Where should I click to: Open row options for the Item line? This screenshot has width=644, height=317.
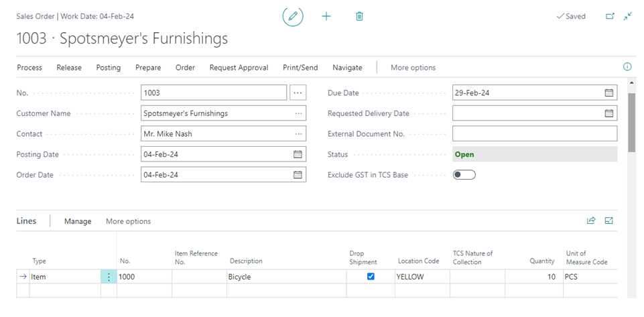[x=109, y=277]
